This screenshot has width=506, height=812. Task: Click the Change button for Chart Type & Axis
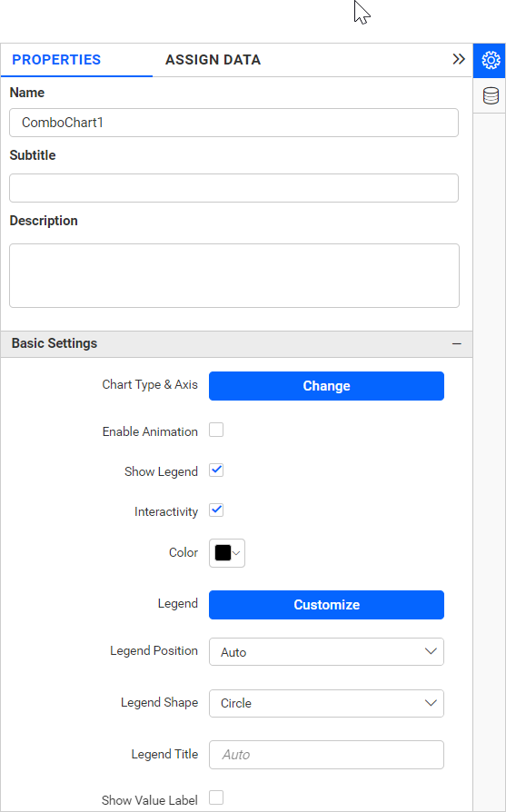coord(326,386)
